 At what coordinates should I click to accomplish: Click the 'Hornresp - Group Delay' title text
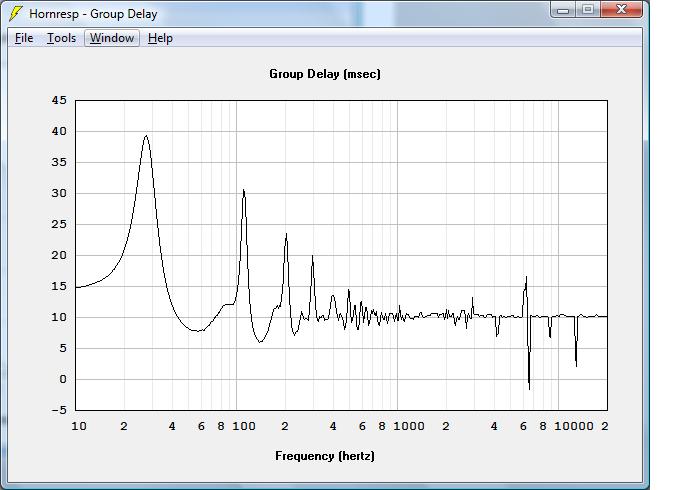[93, 14]
